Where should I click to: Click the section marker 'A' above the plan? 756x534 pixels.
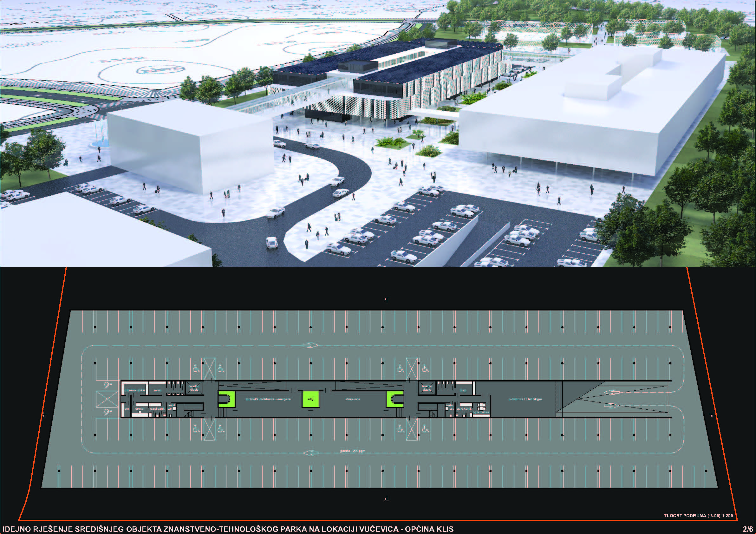pos(387,300)
